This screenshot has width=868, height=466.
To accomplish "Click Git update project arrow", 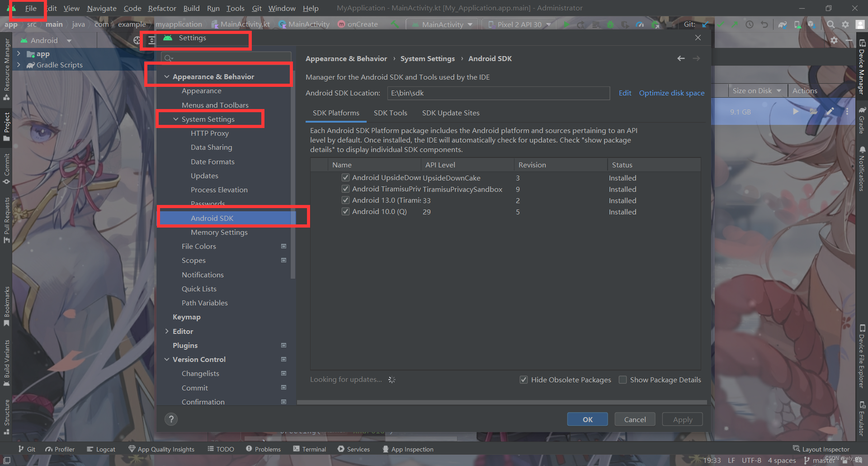I will pyautogui.click(x=706, y=24).
